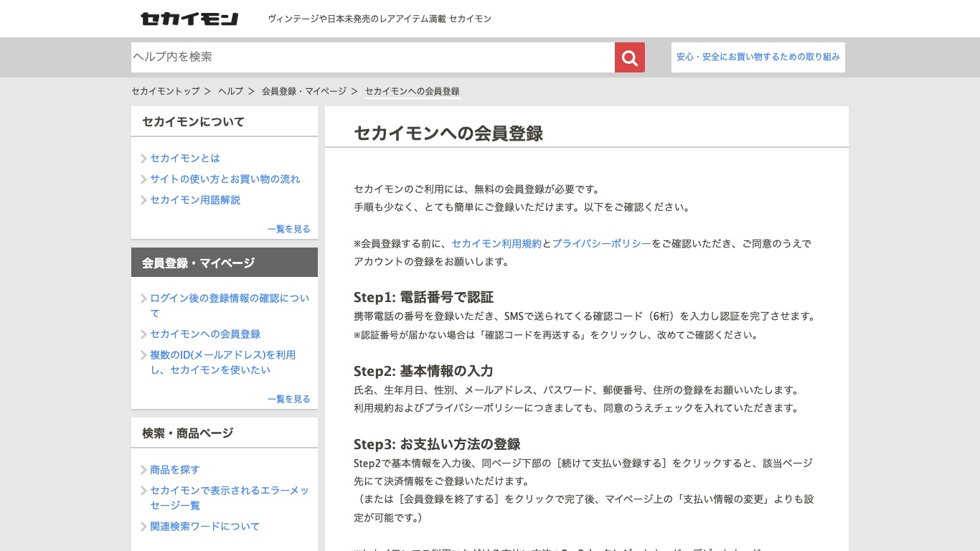Open 関連検索ワードについて sidebar link

pos(205,527)
